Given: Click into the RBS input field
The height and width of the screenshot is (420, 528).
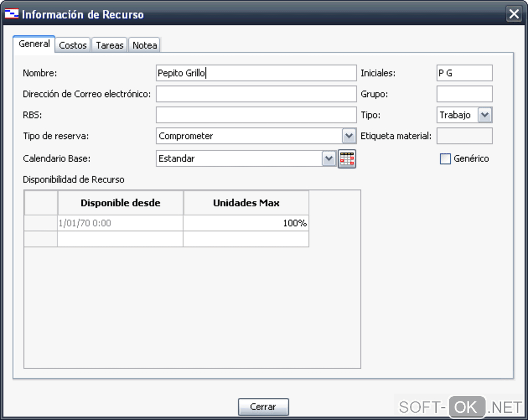Looking at the screenshot, I should click(x=256, y=115).
